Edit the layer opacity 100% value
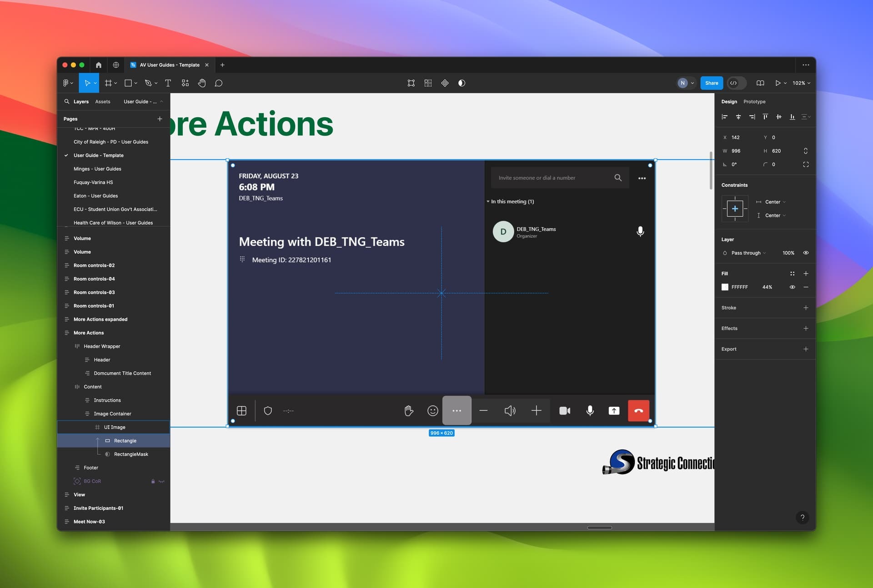Viewport: 873px width, 588px height. [788, 253]
